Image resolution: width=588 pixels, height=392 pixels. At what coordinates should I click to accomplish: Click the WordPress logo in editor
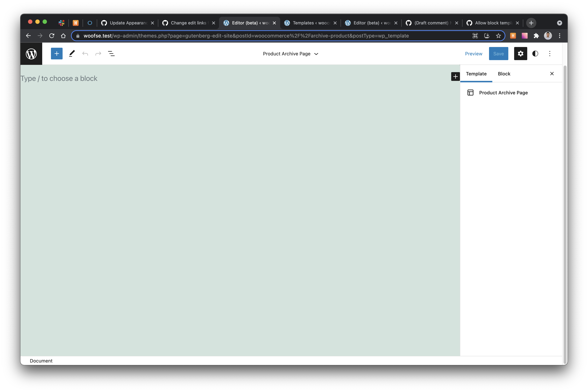coord(31,54)
